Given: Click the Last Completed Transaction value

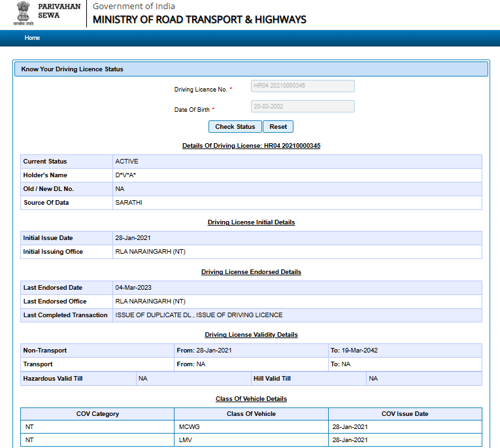Looking at the screenshot, I should point(199,315).
